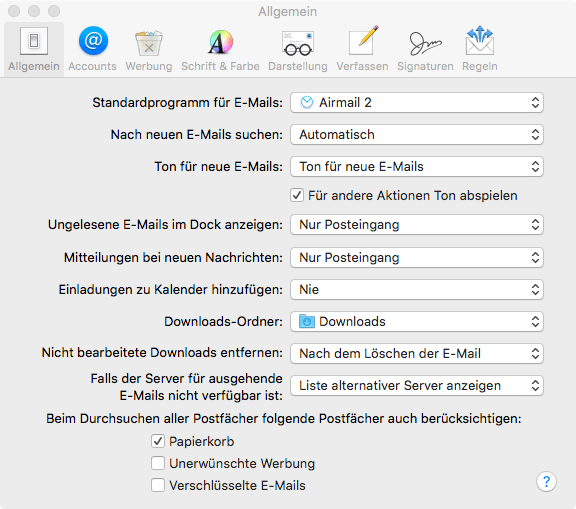
Task: Open 'Nicht bearbeitete Downloads entfernen' dropdown
Action: pyautogui.click(x=417, y=353)
